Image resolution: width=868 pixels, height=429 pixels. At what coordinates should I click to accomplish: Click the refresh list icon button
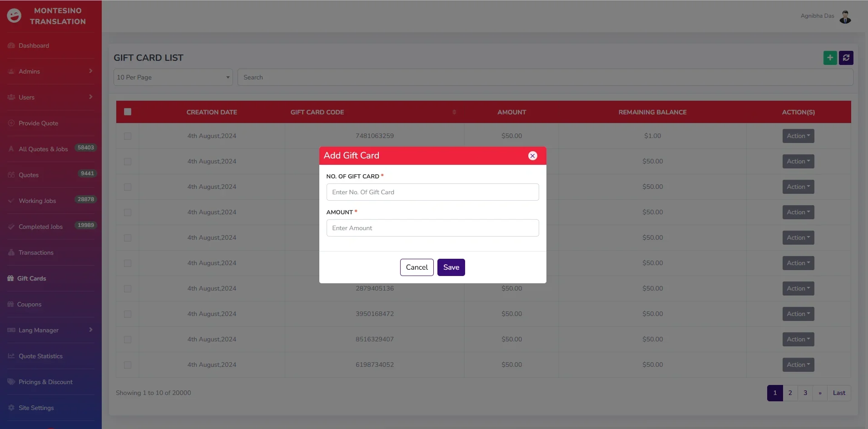[846, 58]
